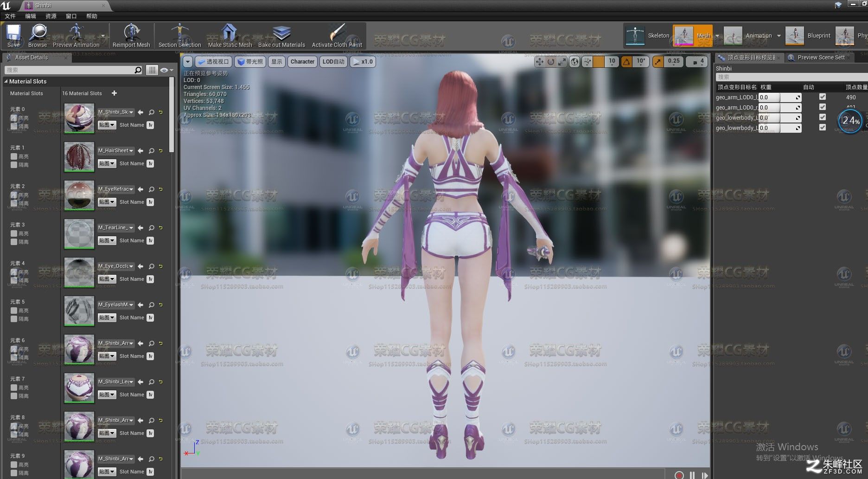Browse to M_TearLine asset magnifier icon
Screen dimensions: 868x479
(x=151, y=228)
